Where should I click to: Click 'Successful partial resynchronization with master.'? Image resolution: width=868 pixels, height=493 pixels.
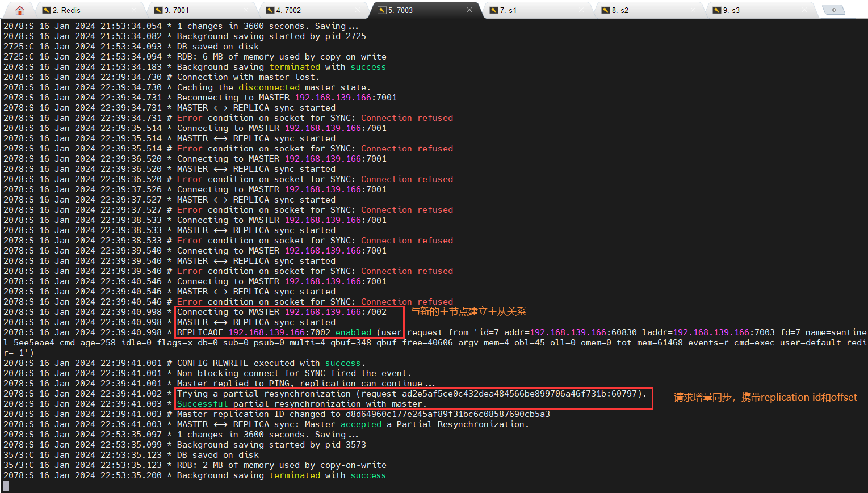pos(302,404)
